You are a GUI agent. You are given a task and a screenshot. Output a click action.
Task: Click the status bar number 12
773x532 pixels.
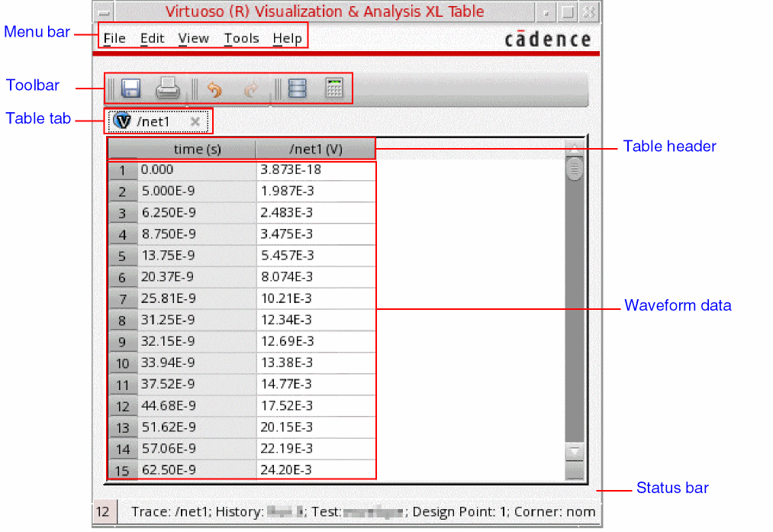(103, 512)
